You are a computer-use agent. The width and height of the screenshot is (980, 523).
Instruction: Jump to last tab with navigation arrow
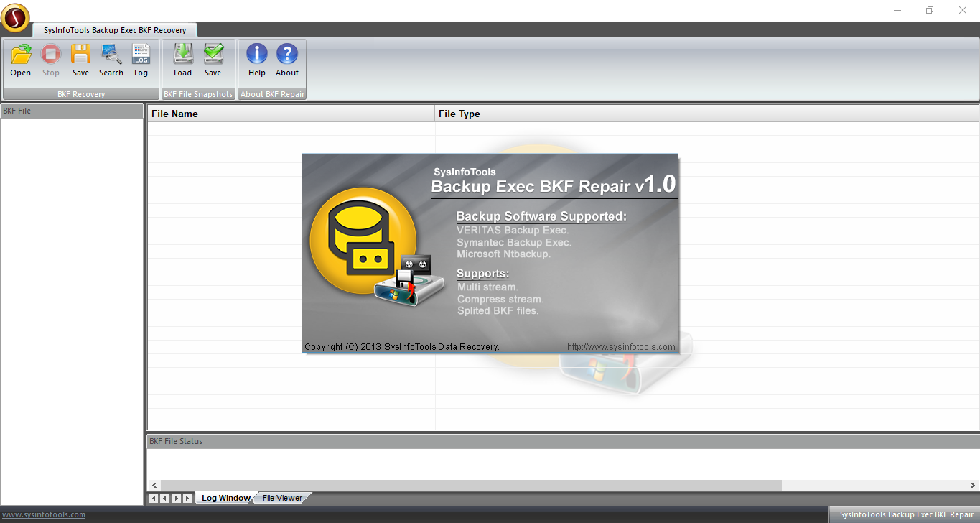[x=187, y=498]
